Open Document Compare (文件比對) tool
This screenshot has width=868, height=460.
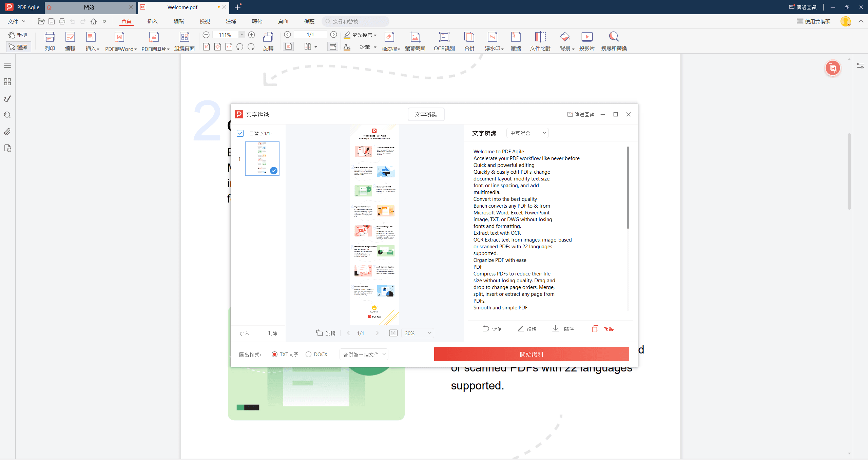coord(540,41)
